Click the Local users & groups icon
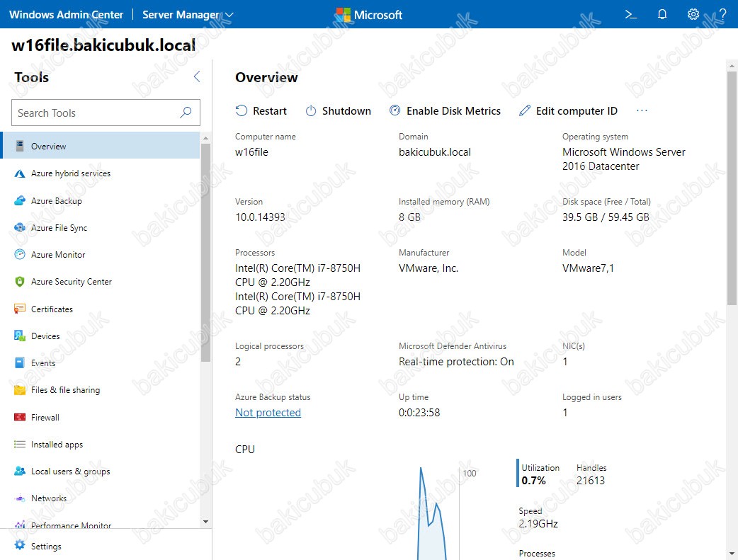The image size is (738, 560). [20, 471]
